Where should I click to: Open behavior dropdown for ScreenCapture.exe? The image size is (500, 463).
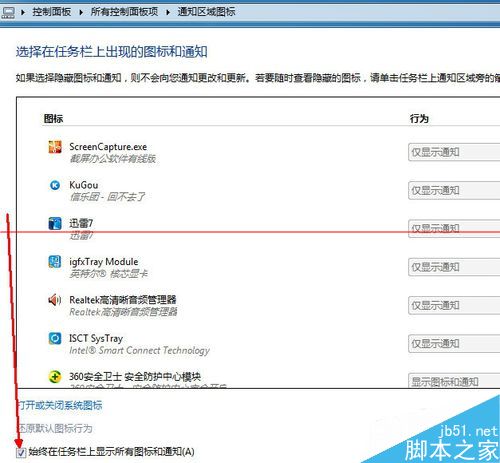(x=454, y=152)
